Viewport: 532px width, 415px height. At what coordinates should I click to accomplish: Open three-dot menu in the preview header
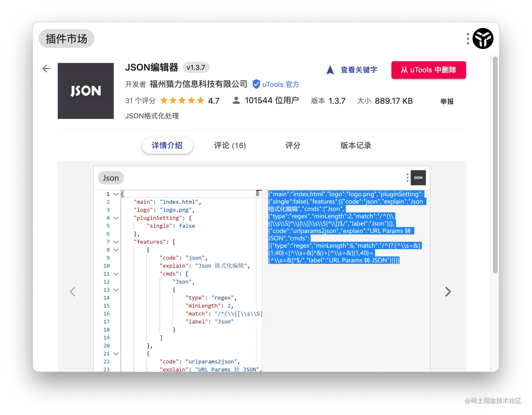(407, 178)
